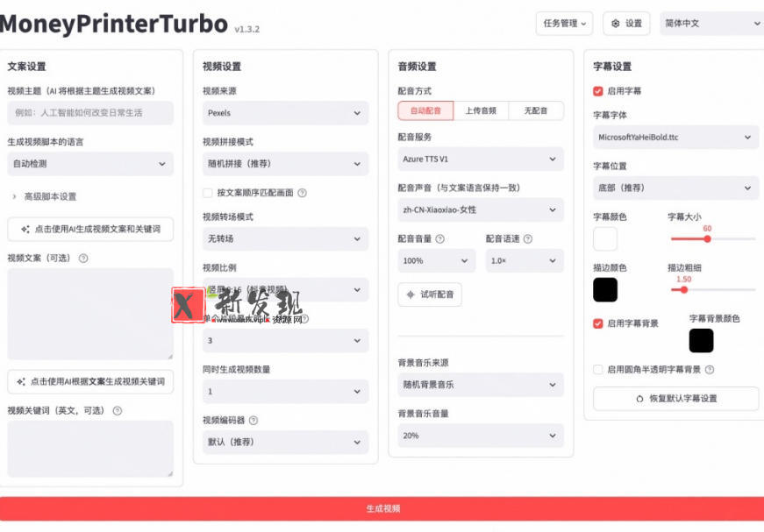This screenshot has width=764, height=532.
Task: Select 自动配音 voice mode
Action: pos(425,110)
